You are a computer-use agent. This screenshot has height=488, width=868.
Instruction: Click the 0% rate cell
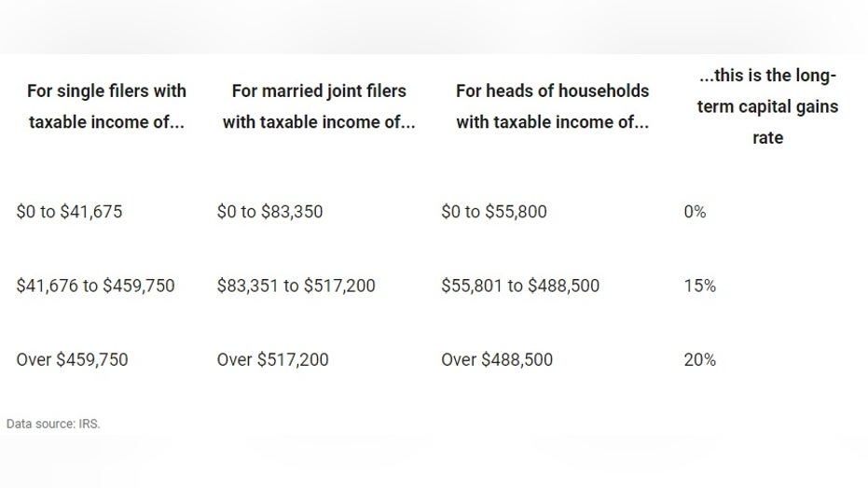[695, 212]
